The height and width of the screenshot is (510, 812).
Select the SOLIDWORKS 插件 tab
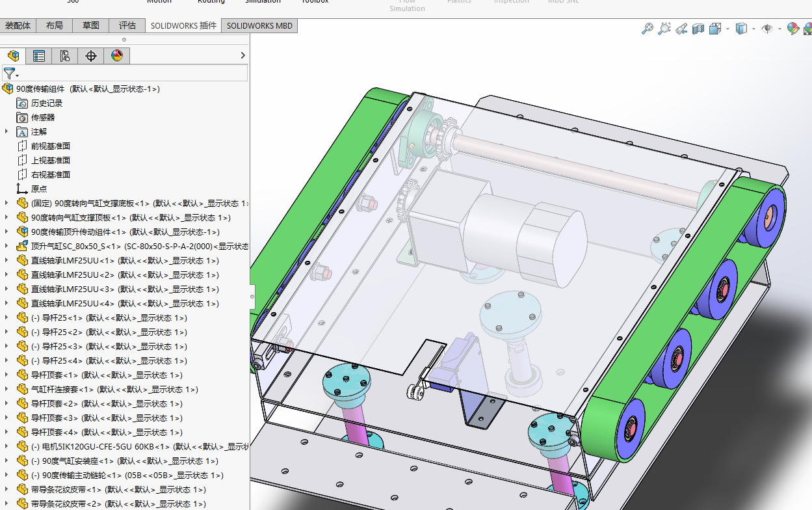click(183, 26)
